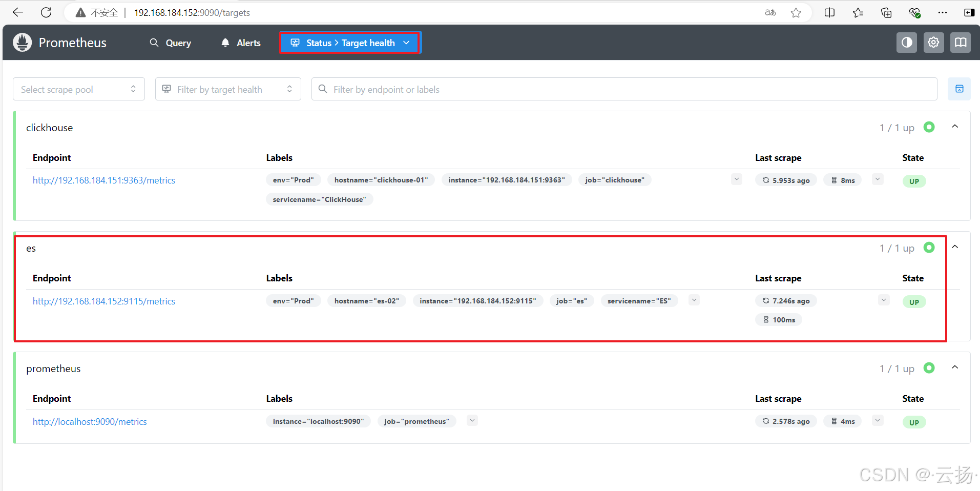Expand scrape details for es target
Viewport: 980px width, 491px height.
point(884,300)
